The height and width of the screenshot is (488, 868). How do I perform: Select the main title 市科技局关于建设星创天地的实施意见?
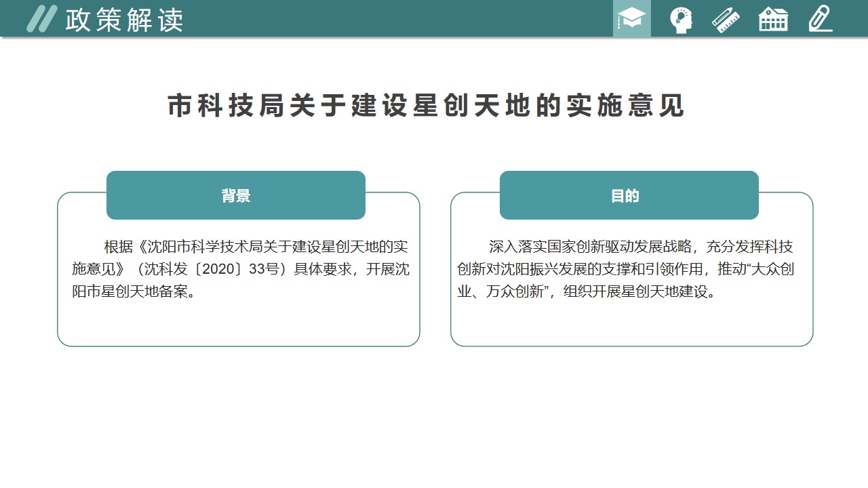[426, 106]
